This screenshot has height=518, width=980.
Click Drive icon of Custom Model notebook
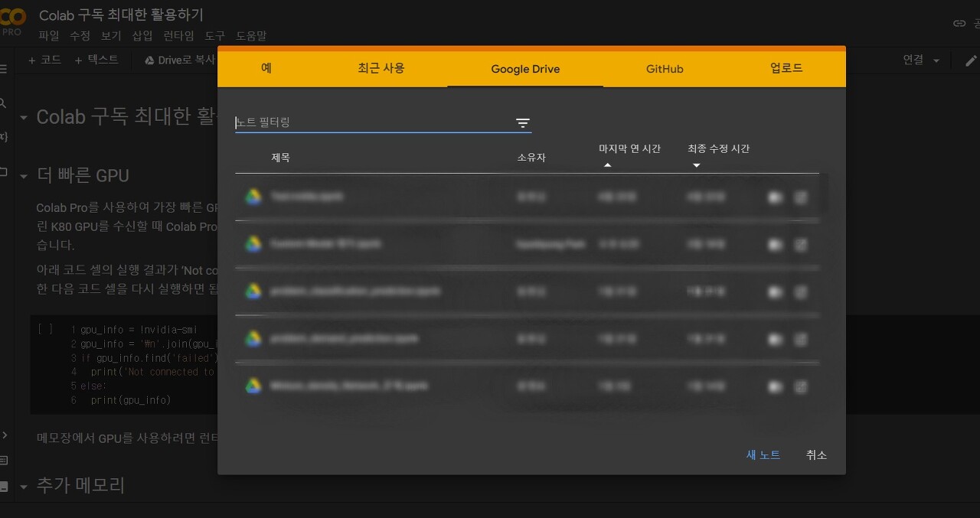pos(253,244)
